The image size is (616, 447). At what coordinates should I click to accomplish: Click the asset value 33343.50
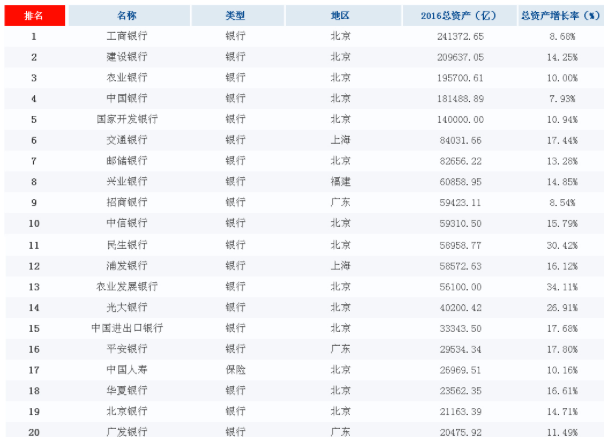(460, 329)
